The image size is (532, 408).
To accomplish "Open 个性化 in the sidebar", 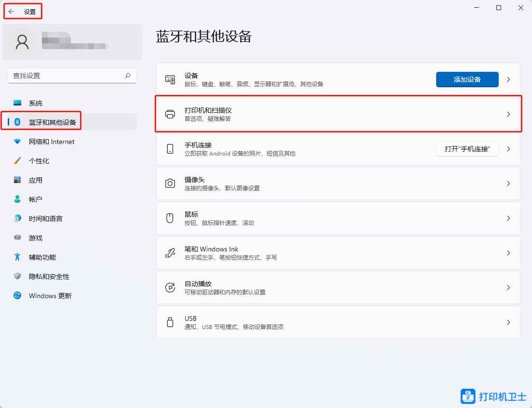I will [72, 161].
